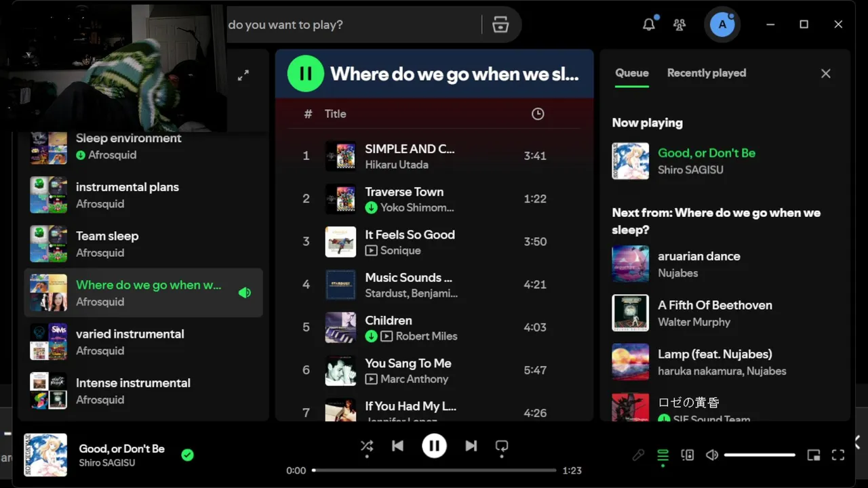Open Walter Murphy artist in the queue
This screenshot has height=488, width=868.
(x=694, y=322)
